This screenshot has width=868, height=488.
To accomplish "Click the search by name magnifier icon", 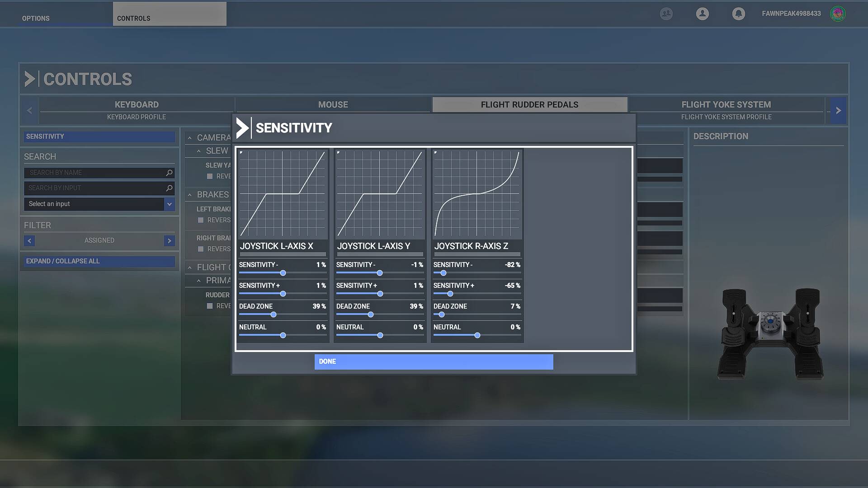I will tap(169, 173).
